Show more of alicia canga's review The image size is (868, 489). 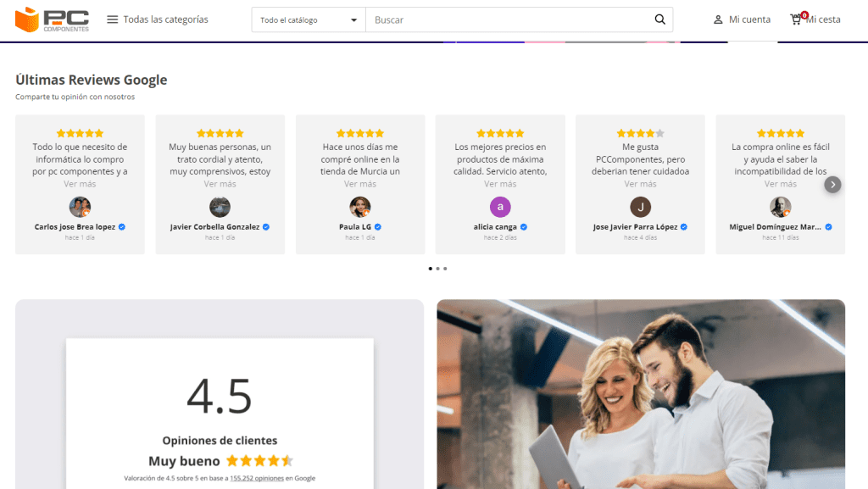(500, 184)
